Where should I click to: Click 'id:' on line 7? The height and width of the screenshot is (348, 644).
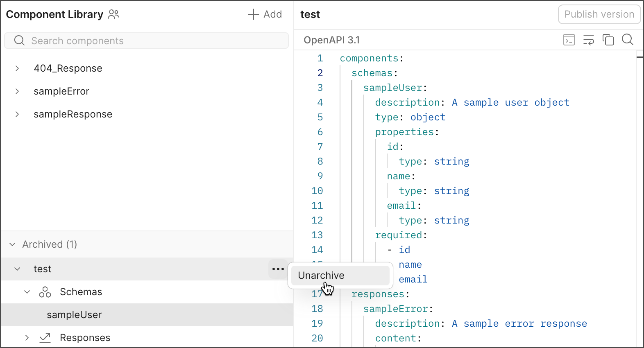click(x=395, y=147)
